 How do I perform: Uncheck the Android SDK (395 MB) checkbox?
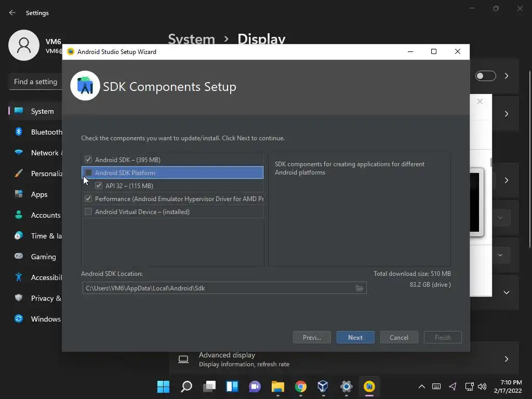pos(88,159)
